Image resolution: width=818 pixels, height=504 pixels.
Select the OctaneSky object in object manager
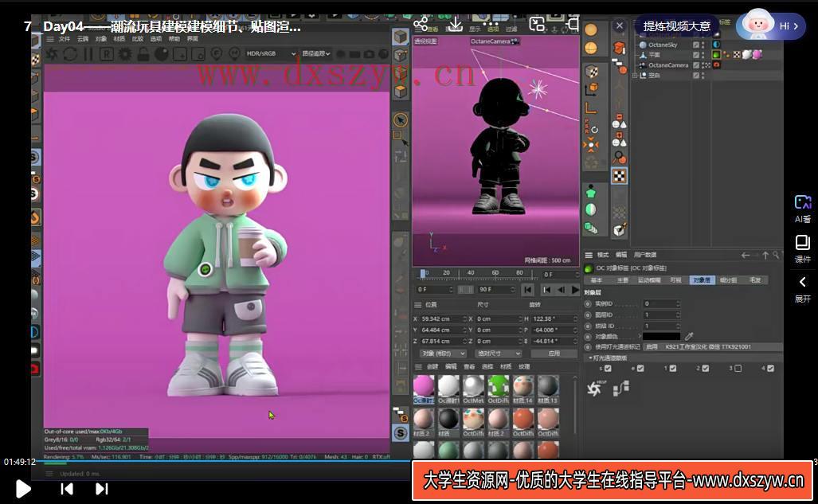663,45
